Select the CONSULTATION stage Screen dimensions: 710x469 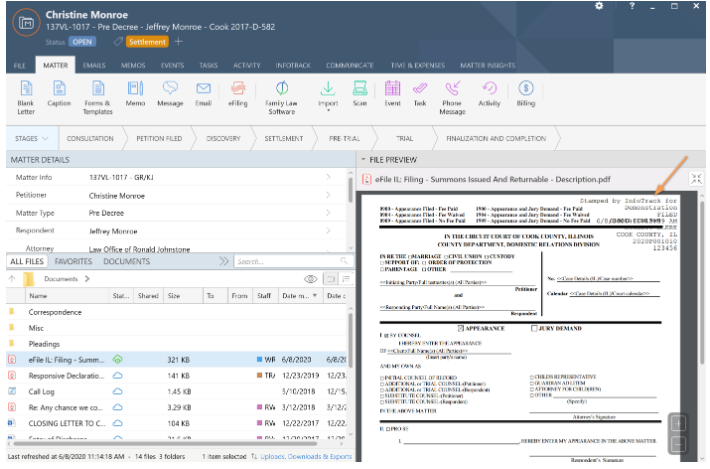click(x=90, y=139)
